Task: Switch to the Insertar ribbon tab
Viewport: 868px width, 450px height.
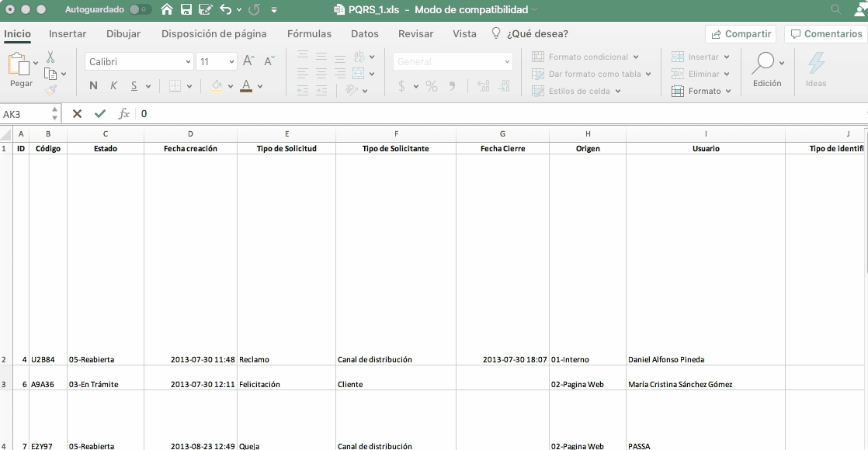Action: tap(68, 34)
